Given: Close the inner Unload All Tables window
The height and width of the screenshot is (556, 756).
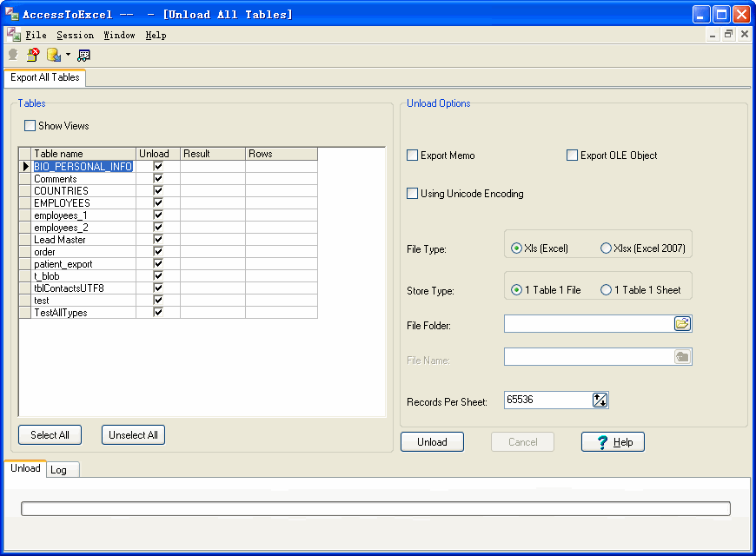Looking at the screenshot, I should tap(745, 34).
